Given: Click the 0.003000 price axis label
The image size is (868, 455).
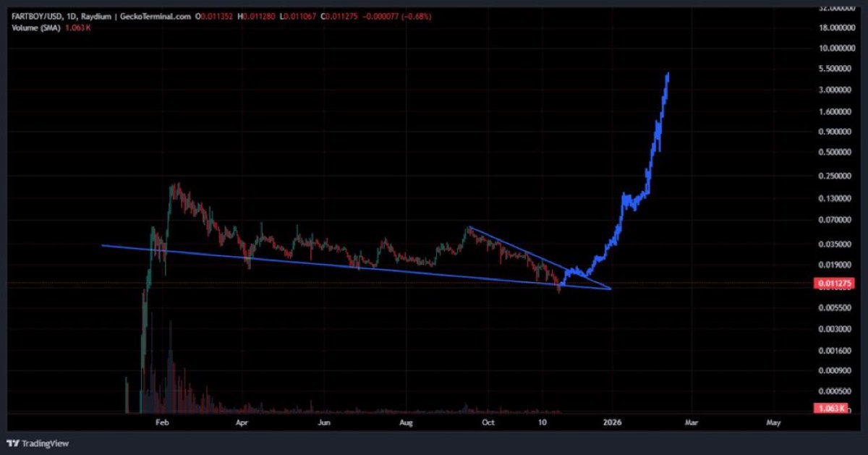Looking at the screenshot, I should [x=835, y=329].
